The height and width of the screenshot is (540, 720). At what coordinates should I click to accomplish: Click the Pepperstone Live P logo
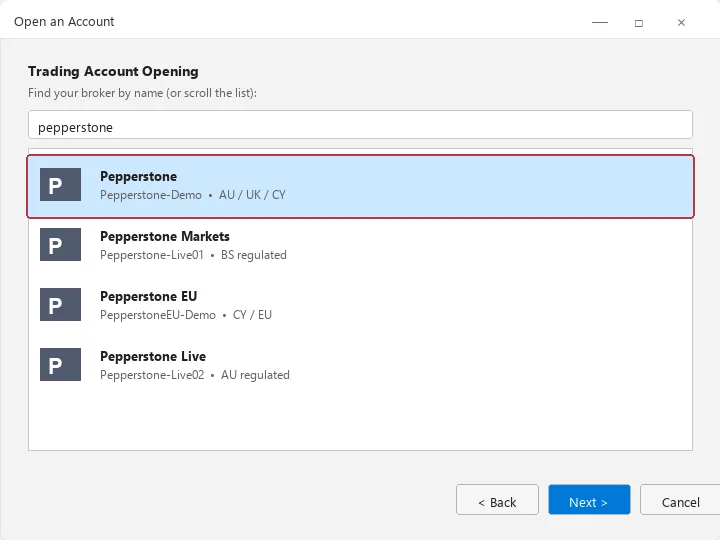coord(60,365)
